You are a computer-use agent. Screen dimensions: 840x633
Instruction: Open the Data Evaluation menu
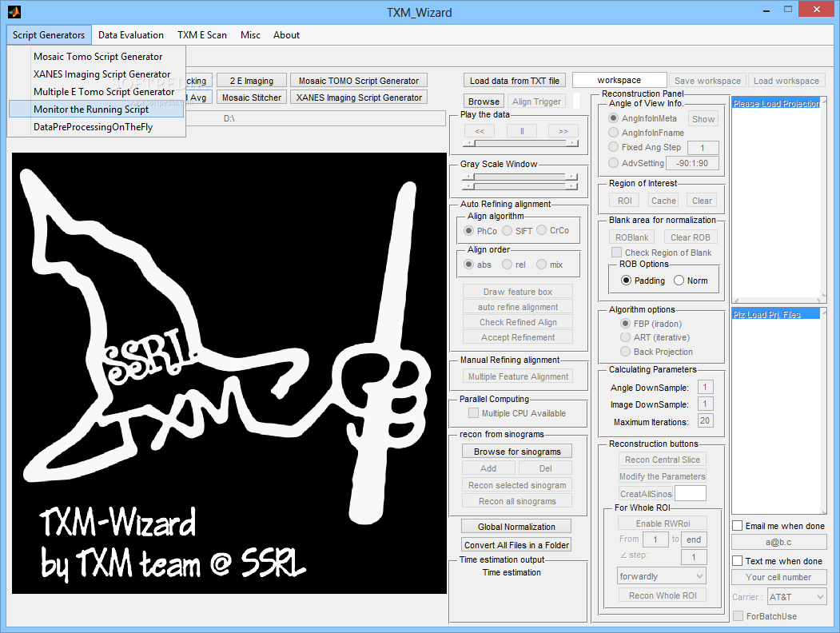pos(131,35)
